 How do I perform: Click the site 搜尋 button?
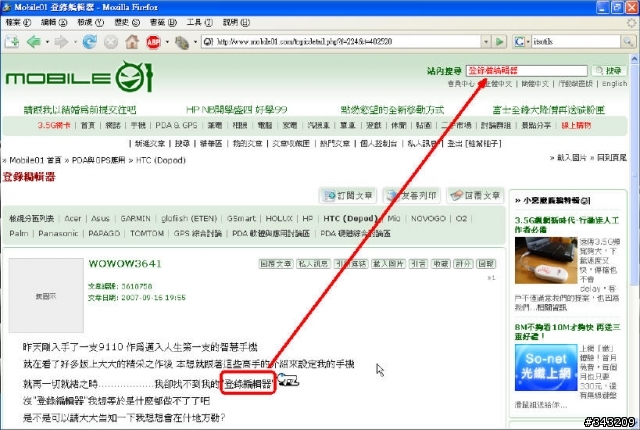point(609,71)
